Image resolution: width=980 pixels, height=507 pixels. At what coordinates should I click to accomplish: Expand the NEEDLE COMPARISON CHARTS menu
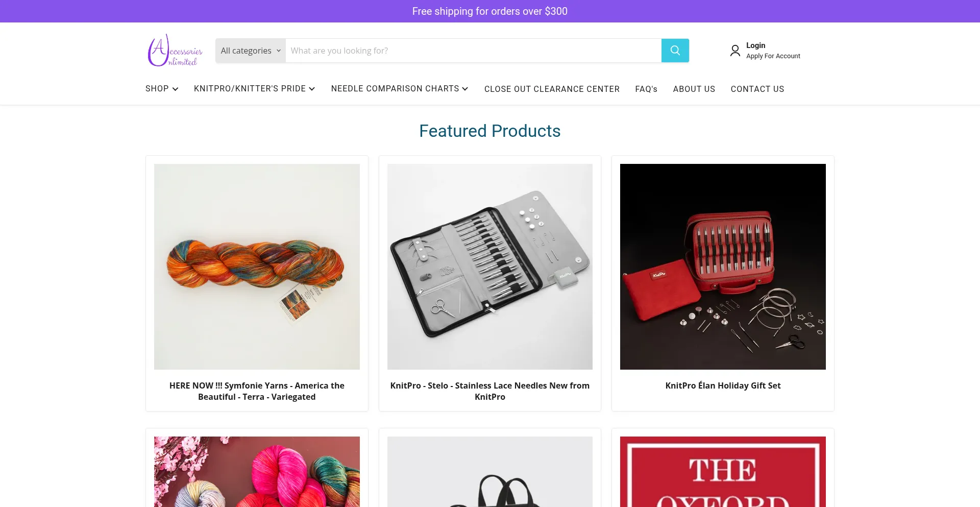399,89
